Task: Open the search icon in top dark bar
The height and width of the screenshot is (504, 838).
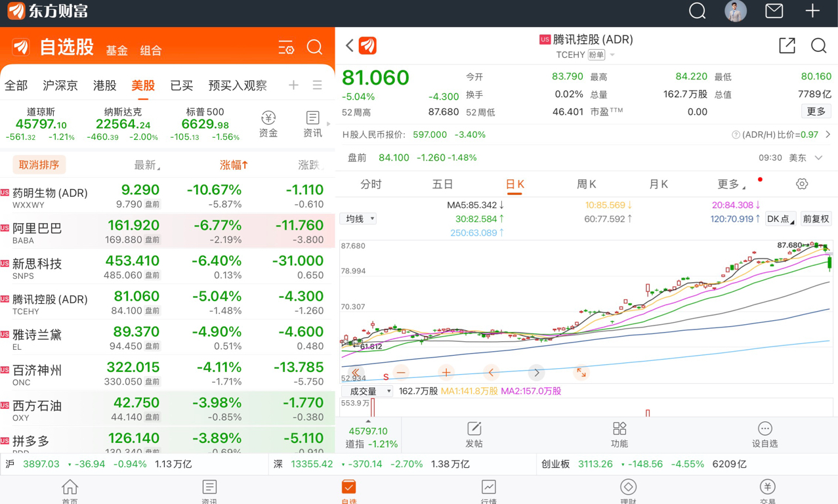Action: tap(698, 11)
